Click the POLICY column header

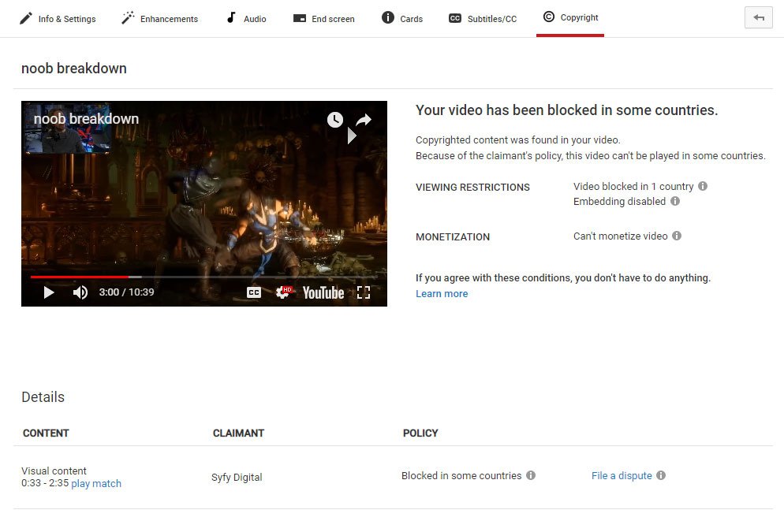tap(420, 433)
